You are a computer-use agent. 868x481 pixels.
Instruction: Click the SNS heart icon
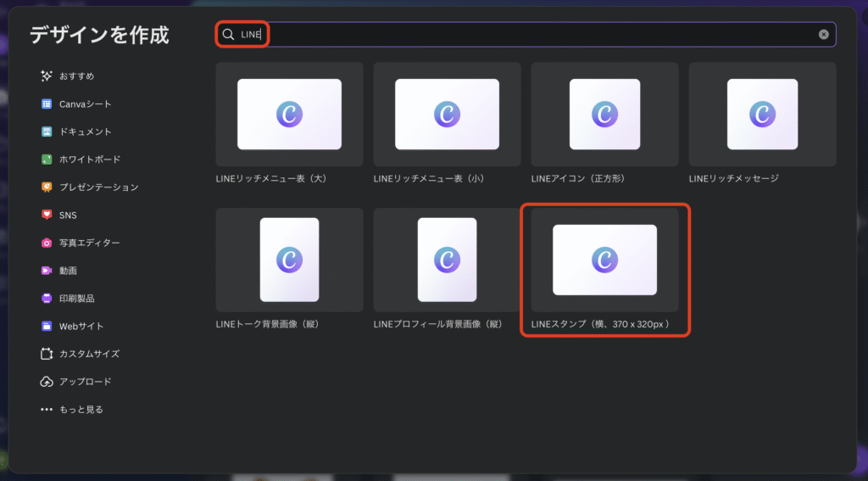[x=47, y=215]
